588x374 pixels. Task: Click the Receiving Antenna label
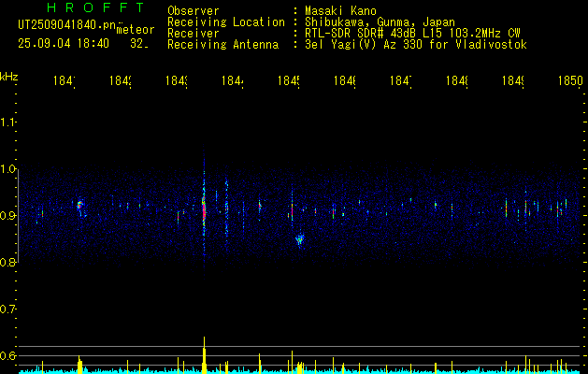tap(223, 45)
